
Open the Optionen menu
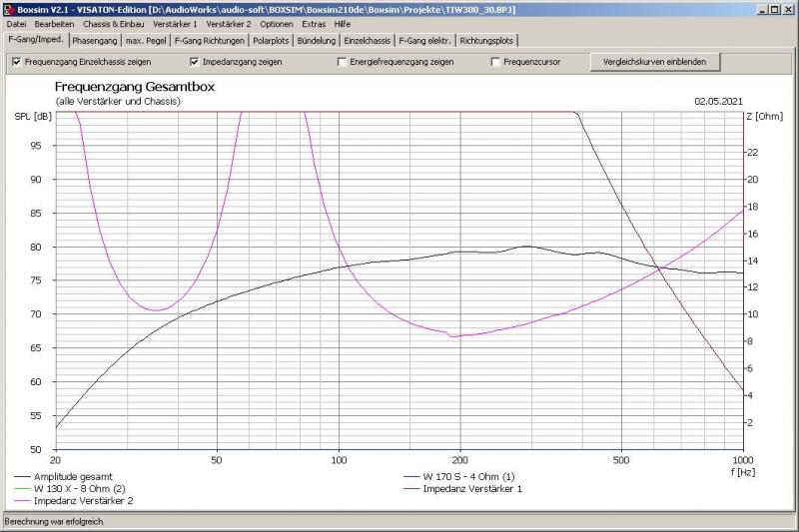[277, 23]
